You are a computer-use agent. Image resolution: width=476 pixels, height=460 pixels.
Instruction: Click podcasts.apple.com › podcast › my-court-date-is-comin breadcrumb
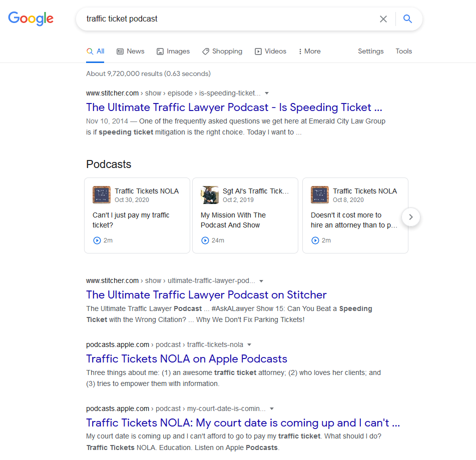tap(176, 409)
